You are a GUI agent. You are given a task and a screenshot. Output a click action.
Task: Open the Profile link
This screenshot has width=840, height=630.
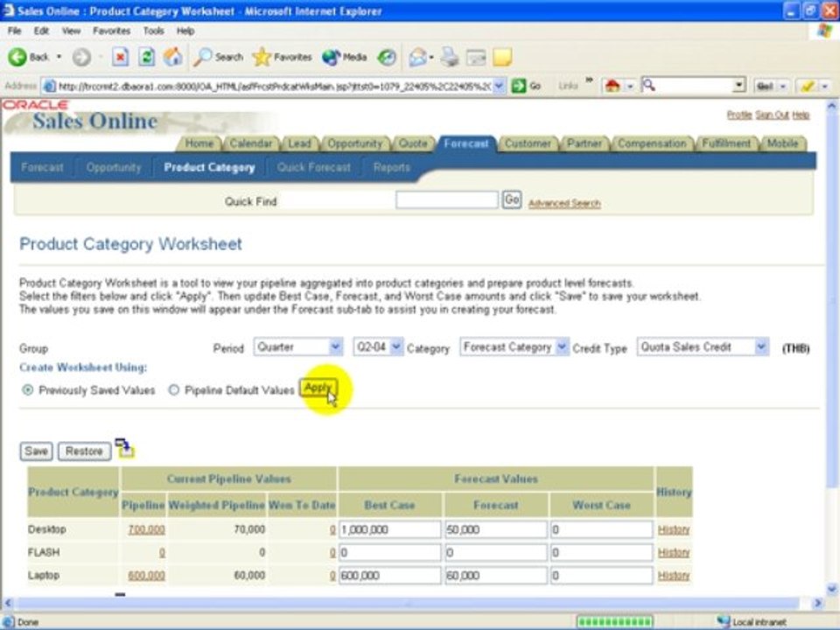739,115
